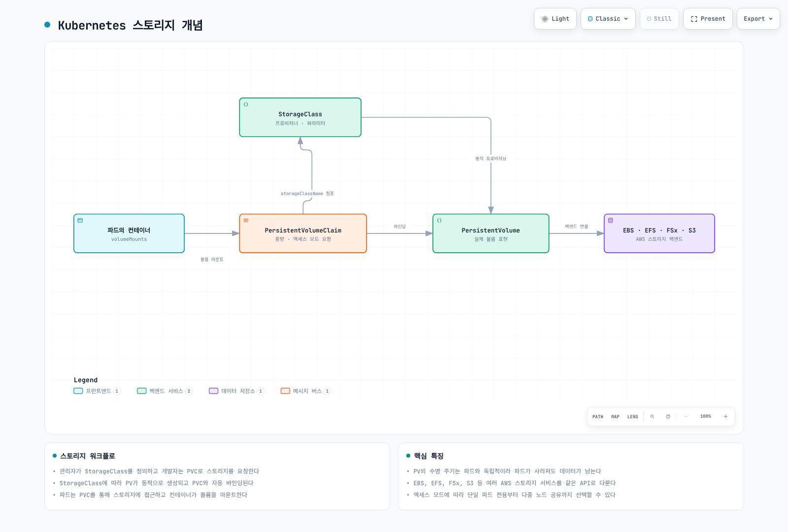Click the fullscreen brackets icon in Present

point(694,19)
